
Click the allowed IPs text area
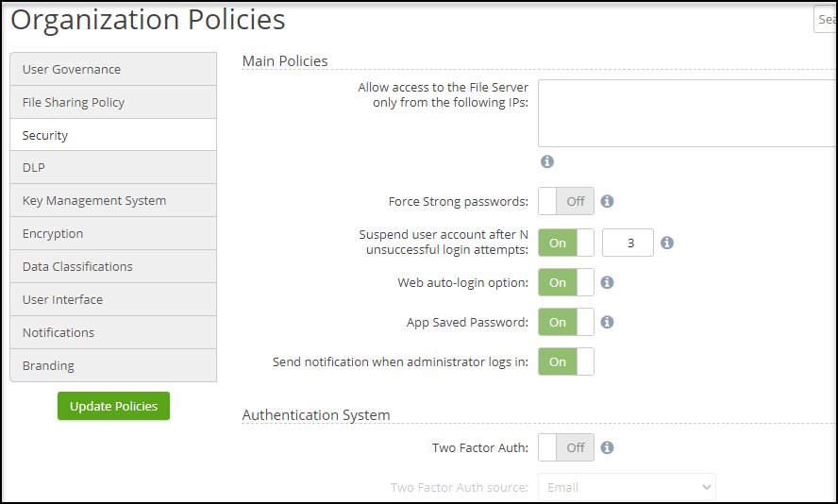tap(687, 113)
